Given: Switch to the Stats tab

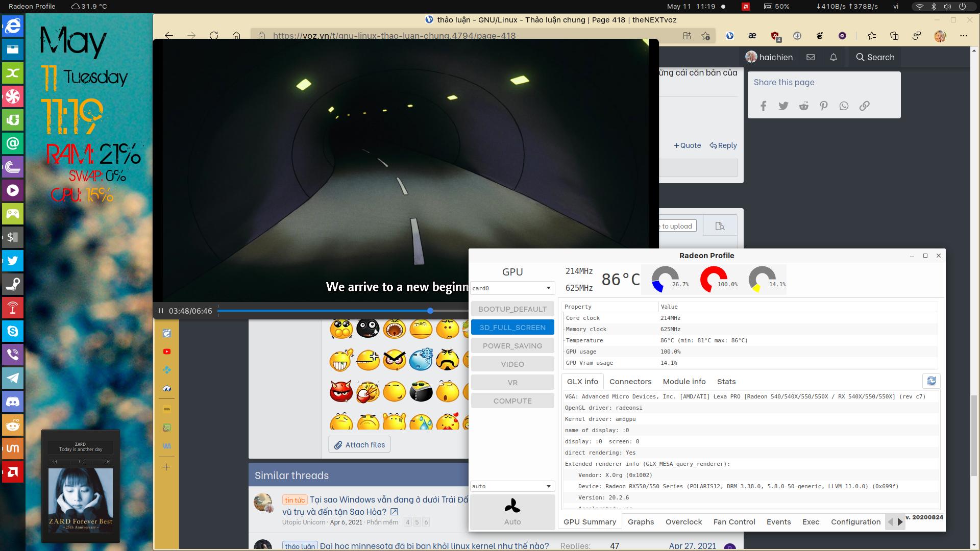Looking at the screenshot, I should (x=726, y=382).
